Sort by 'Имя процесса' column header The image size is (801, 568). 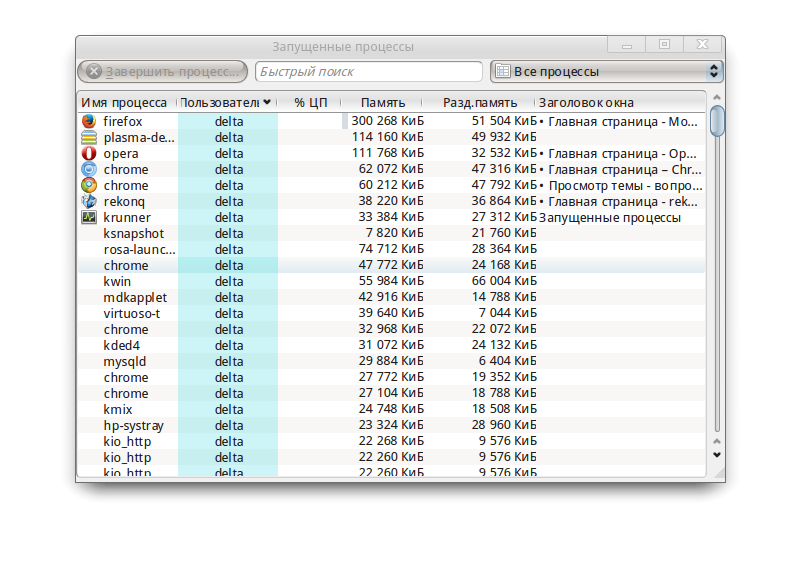point(124,103)
